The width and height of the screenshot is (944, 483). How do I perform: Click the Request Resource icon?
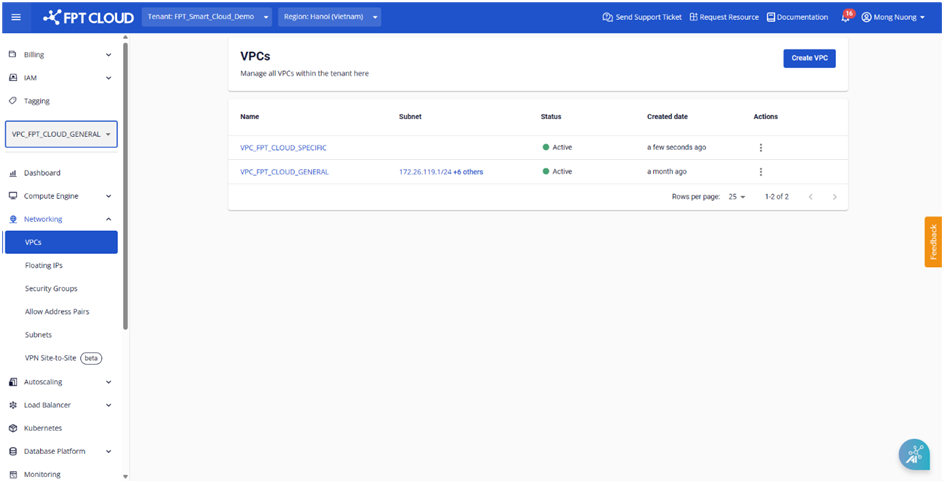(x=694, y=17)
